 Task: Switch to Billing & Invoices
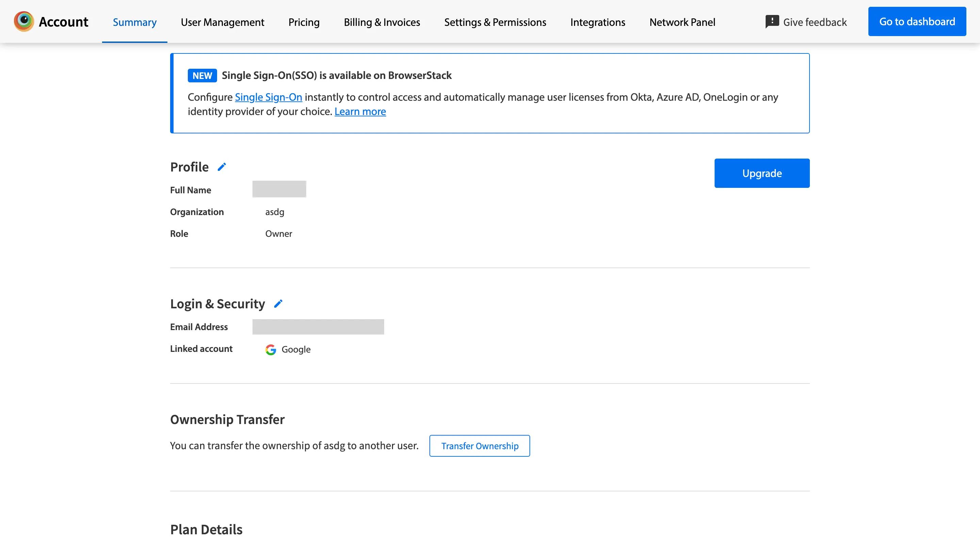(382, 22)
